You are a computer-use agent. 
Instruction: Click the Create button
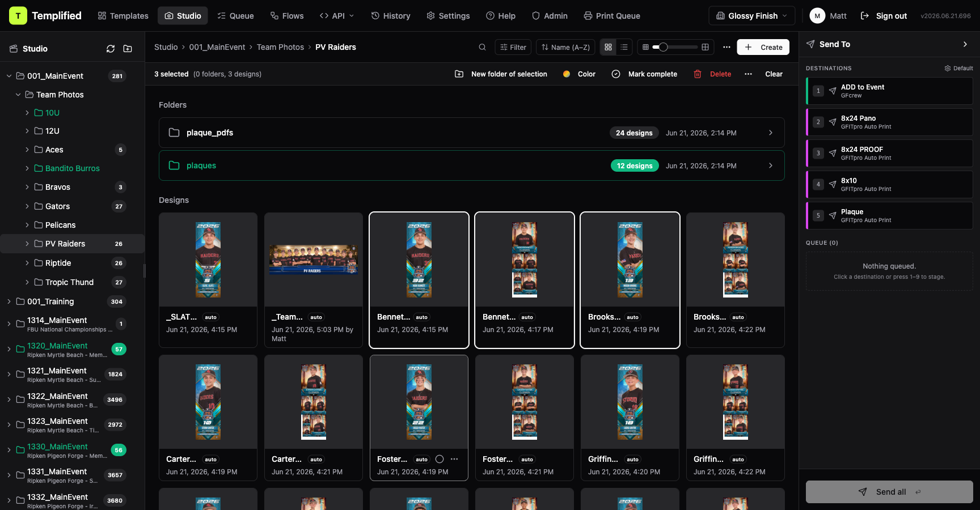[763, 47]
